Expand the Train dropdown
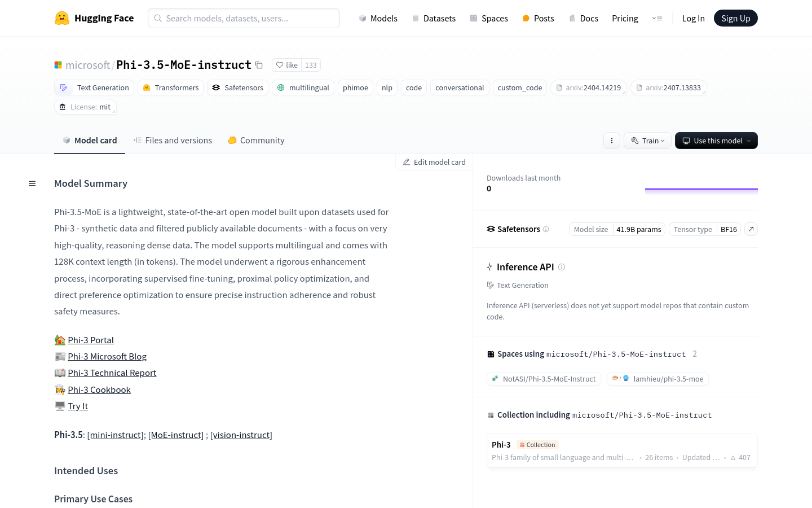The image size is (812, 508). point(647,141)
